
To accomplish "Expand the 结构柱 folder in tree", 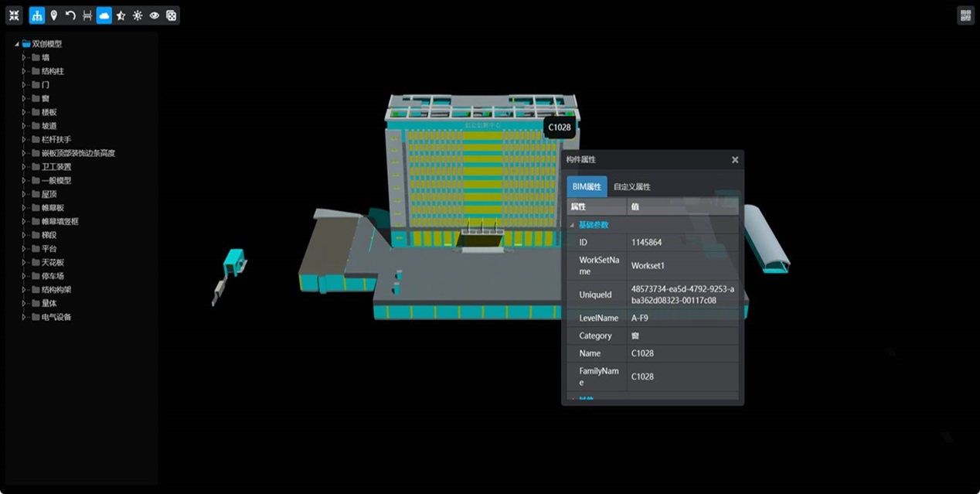I will 25,71.
